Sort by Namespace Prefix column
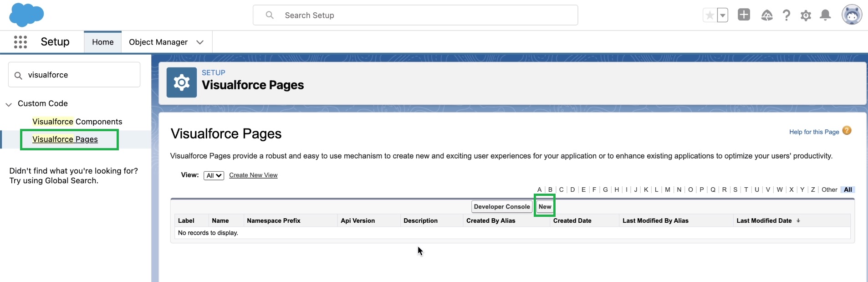This screenshot has width=868, height=282. [274, 220]
